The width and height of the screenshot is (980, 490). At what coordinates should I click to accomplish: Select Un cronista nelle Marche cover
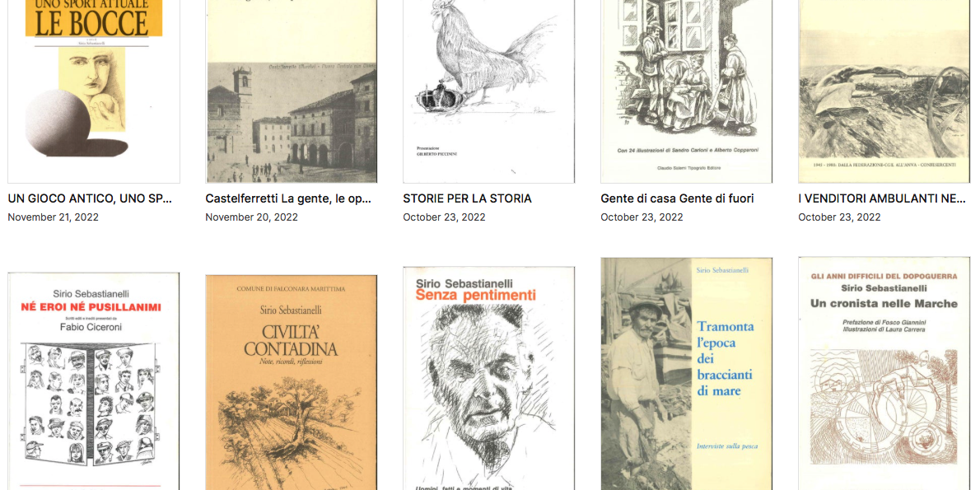tap(884, 373)
